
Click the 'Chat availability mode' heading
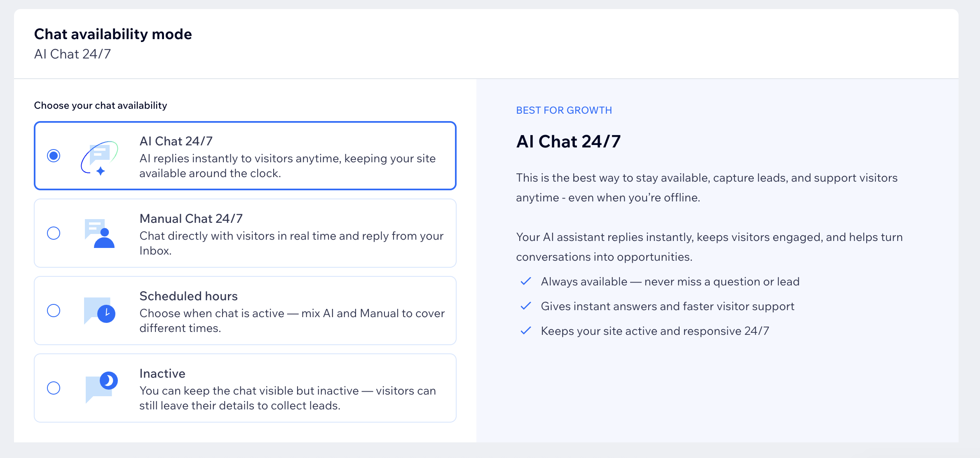113,34
